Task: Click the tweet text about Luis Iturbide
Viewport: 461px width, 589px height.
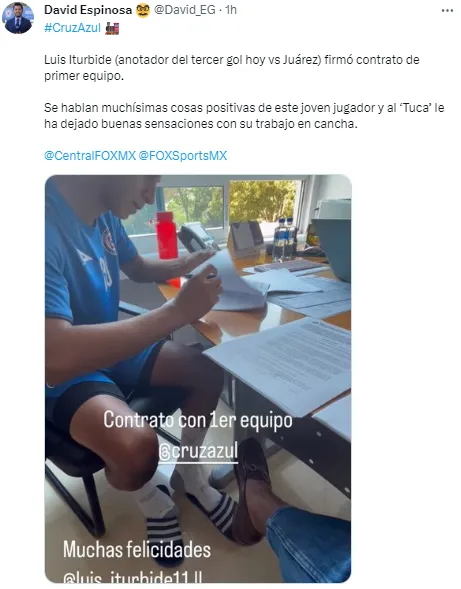Action: (x=231, y=68)
